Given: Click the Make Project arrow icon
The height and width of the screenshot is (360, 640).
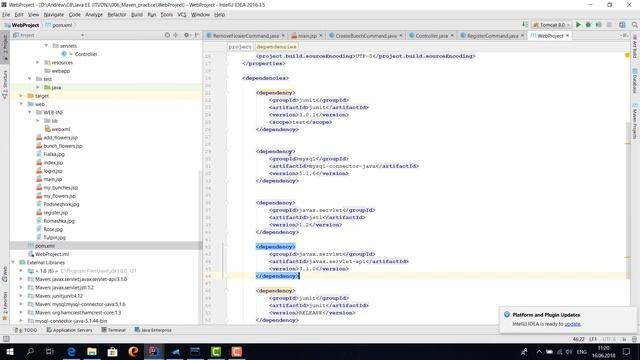Looking at the screenshot, I should coord(525,25).
